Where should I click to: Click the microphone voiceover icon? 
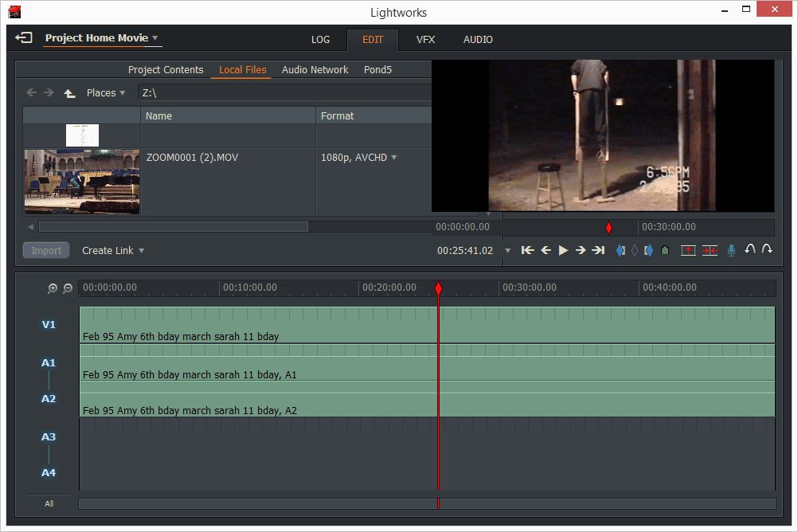coord(731,249)
